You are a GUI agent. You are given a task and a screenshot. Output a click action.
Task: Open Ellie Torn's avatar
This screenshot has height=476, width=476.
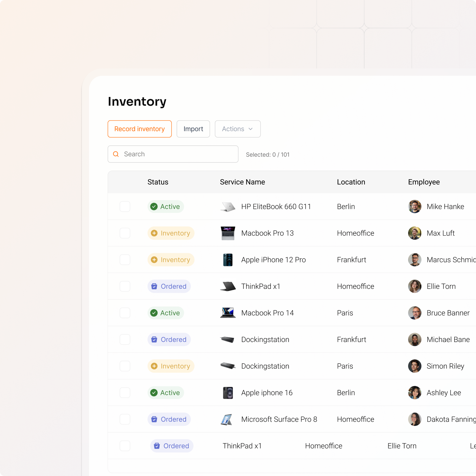click(415, 286)
